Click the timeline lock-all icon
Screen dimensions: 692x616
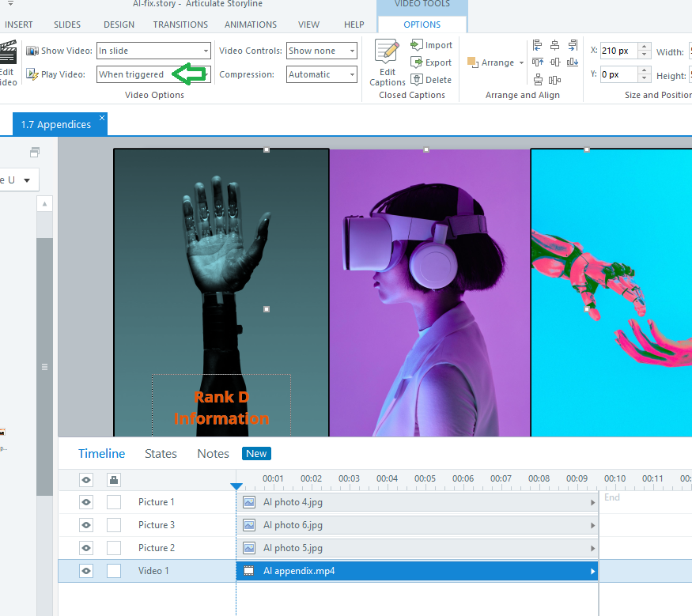coord(113,479)
